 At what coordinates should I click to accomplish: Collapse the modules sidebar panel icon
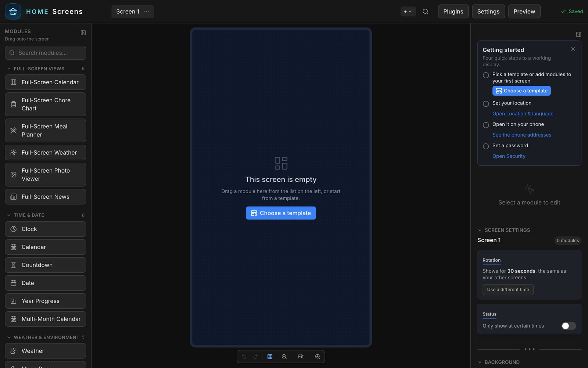[83, 33]
